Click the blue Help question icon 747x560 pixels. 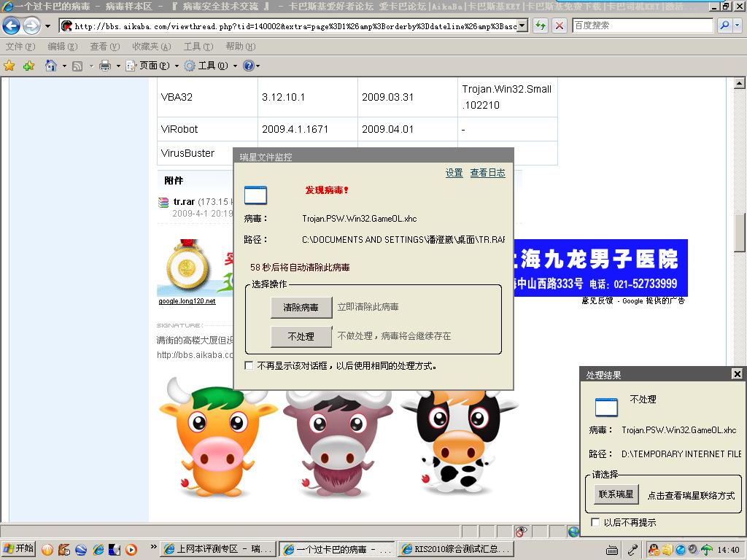248,66
